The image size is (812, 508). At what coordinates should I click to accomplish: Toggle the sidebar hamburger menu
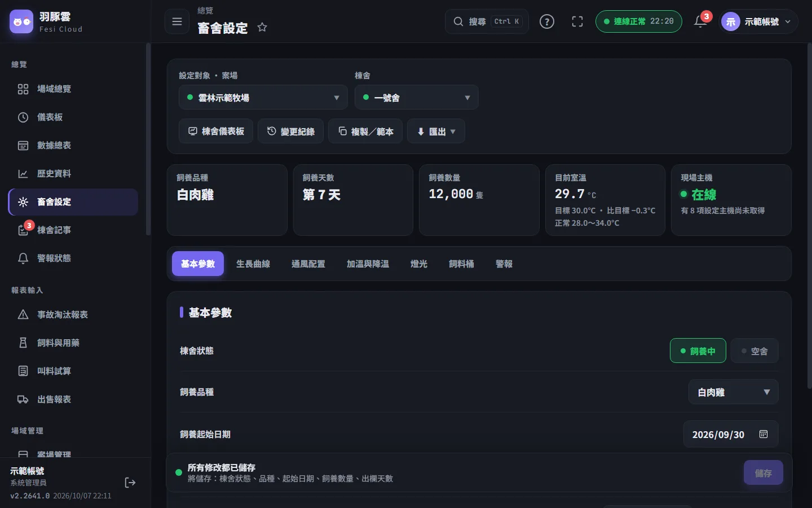[x=177, y=21]
